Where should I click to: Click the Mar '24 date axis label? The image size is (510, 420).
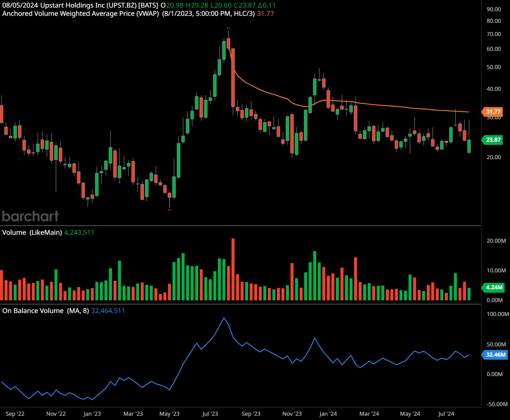click(369, 414)
